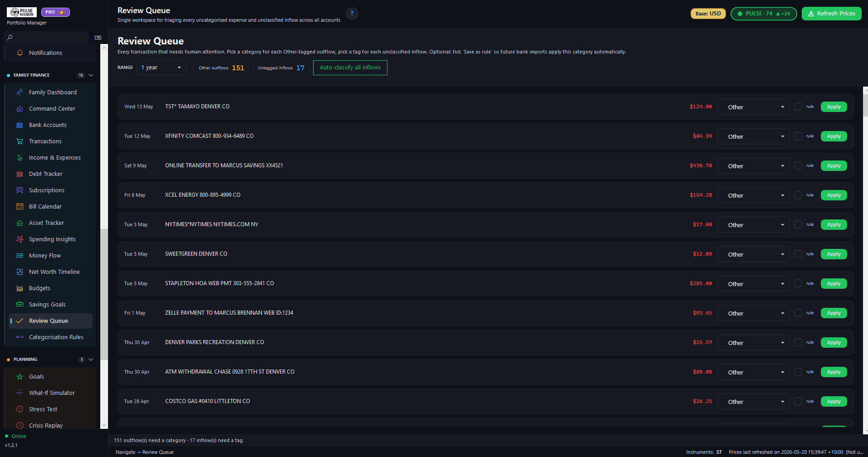Open Stress Test menu item
The width and height of the screenshot is (868, 457).
pyautogui.click(x=50, y=409)
